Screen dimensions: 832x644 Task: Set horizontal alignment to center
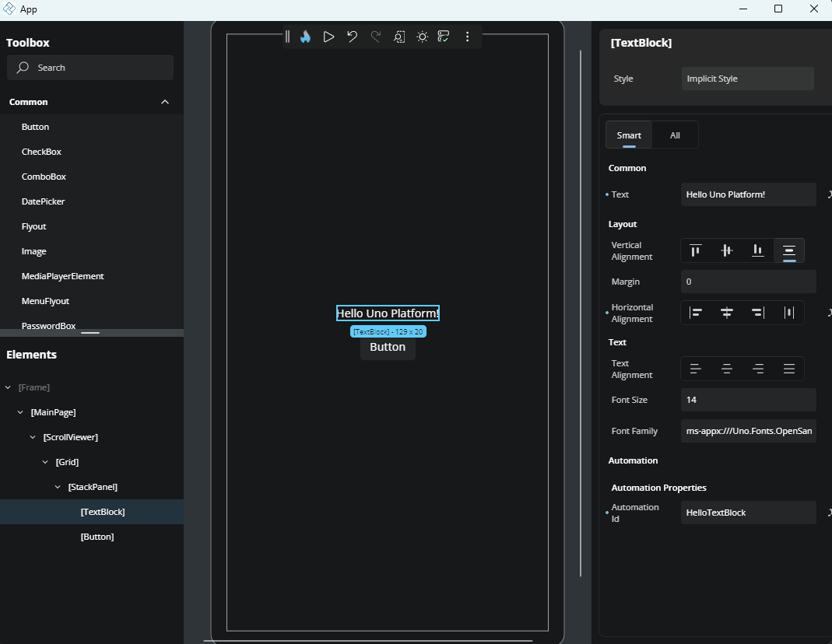tap(727, 313)
